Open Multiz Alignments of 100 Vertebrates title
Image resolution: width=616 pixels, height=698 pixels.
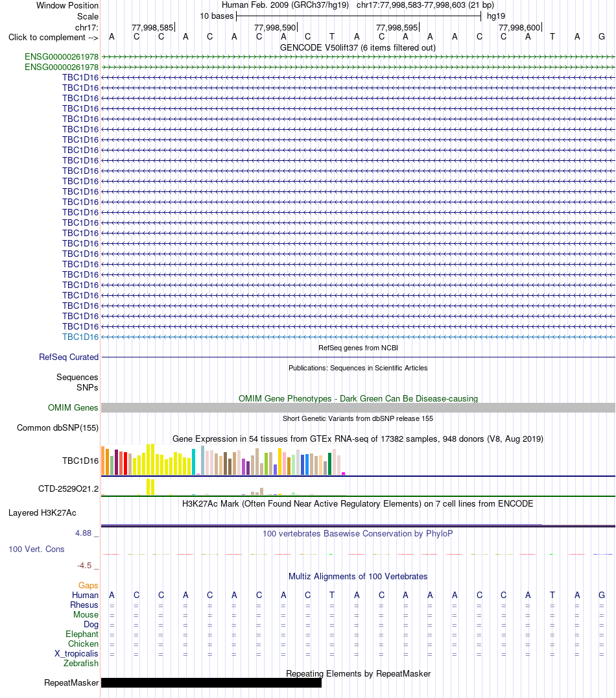point(358,577)
